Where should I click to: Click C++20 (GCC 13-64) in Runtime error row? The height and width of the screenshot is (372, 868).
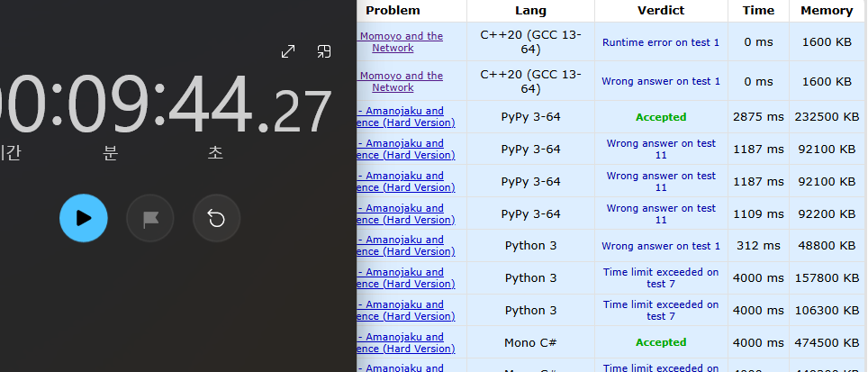(531, 42)
